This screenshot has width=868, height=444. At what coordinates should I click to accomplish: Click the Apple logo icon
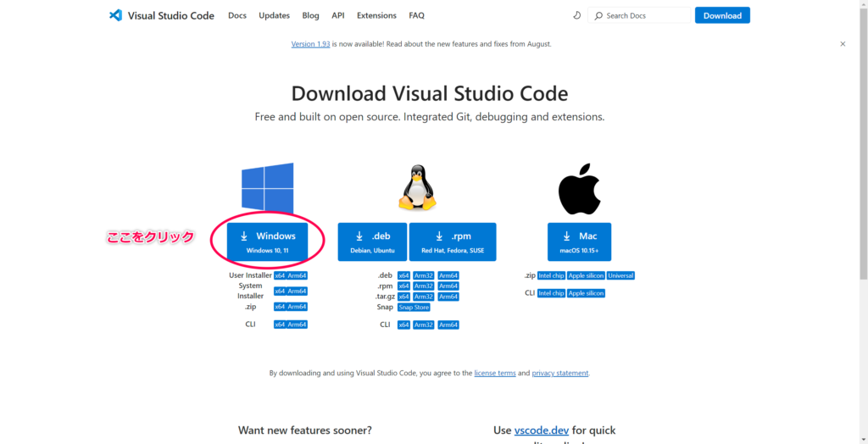coord(579,188)
